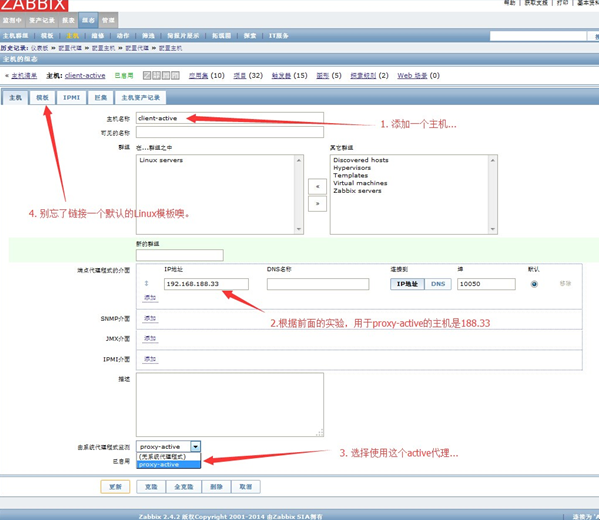Open the 资产记录 (Inventory) main menu
The width and height of the screenshot is (600, 520).
point(42,20)
